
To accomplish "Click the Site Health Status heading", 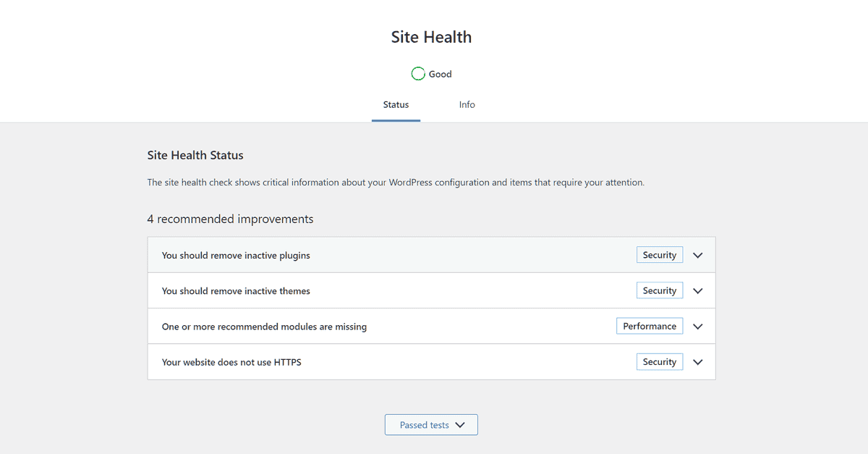I will click(195, 155).
